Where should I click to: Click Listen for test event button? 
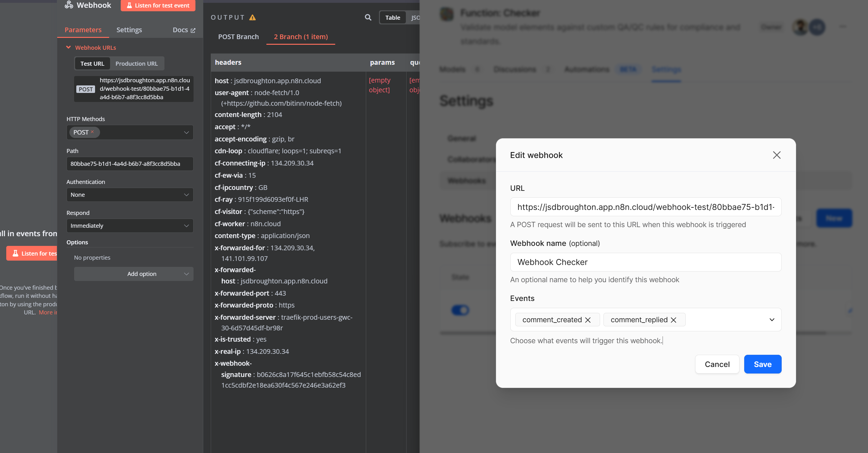[158, 5]
